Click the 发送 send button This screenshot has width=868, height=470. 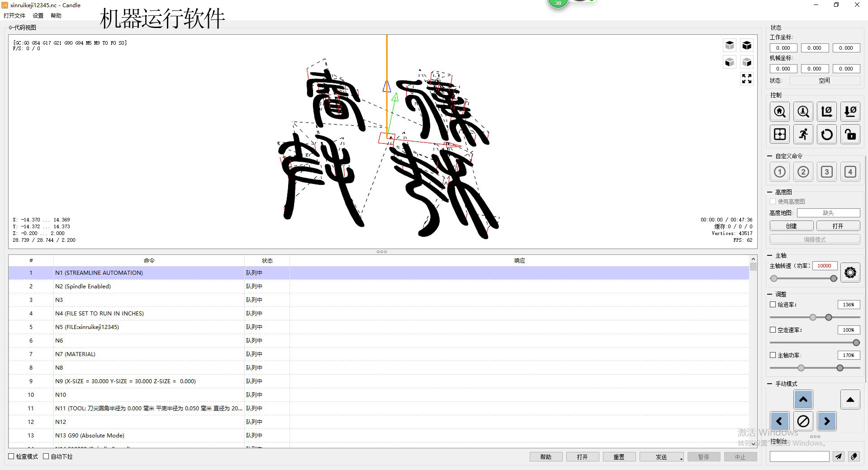coord(661,457)
